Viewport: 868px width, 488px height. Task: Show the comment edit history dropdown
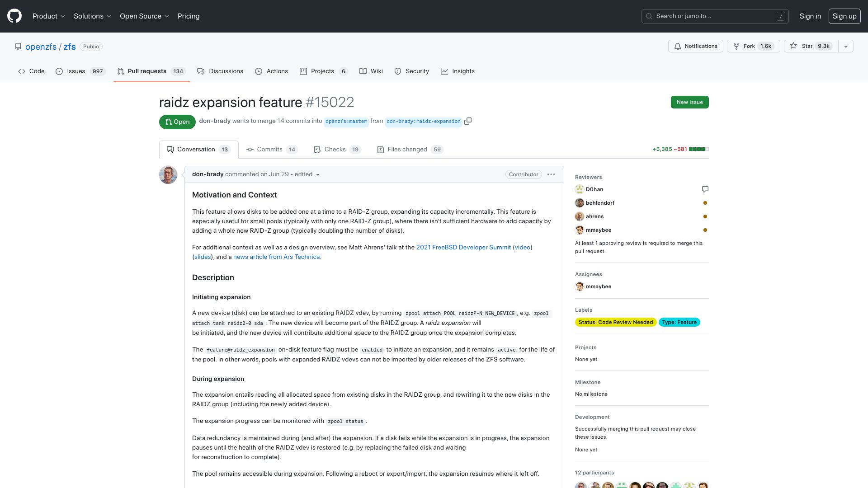[x=307, y=174]
